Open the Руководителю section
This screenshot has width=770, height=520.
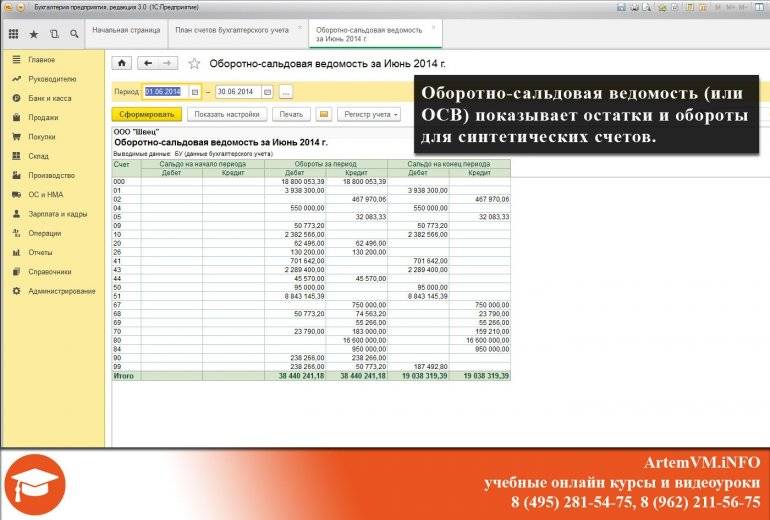[52, 79]
